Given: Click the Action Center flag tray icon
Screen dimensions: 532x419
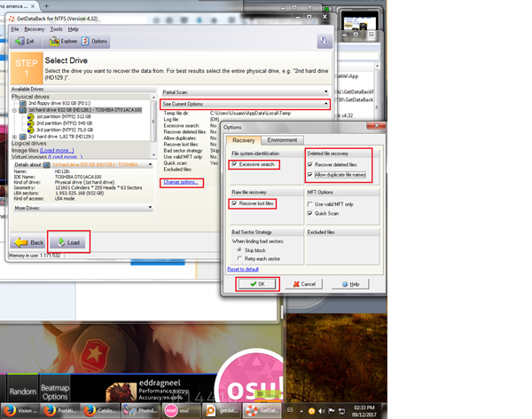Looking at the screenshot, I should tap(332, 411).
